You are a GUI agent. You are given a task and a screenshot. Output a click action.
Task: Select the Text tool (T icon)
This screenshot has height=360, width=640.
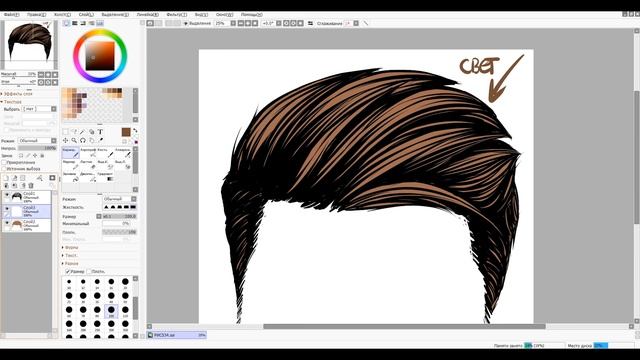point(100,132)
